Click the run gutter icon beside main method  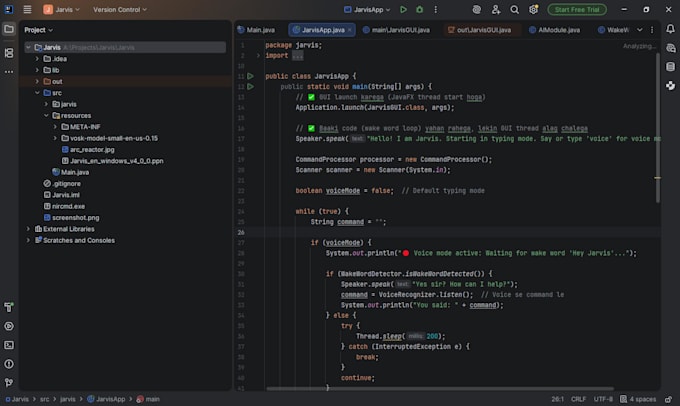(x=250, y=86)
